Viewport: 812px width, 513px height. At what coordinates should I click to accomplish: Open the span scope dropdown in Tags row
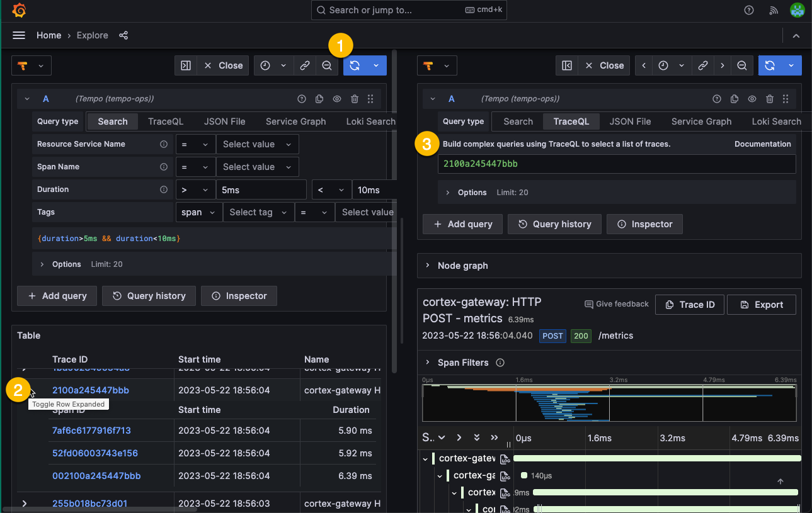198,212
